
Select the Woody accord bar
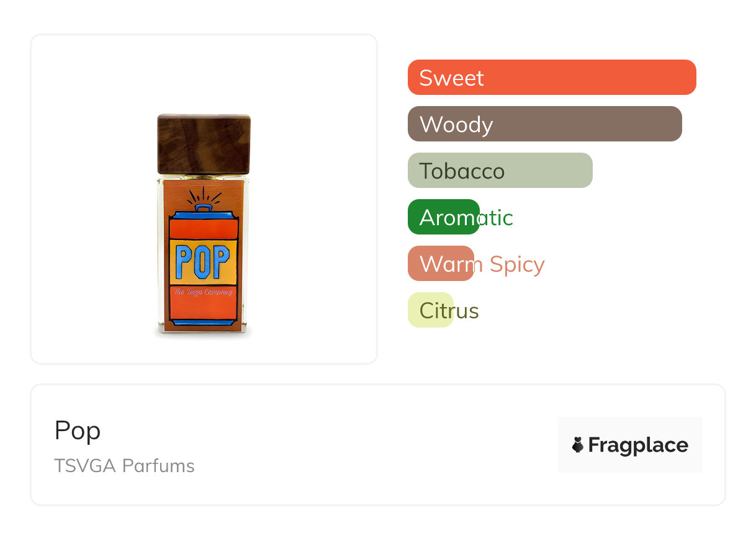click(544, 124)
